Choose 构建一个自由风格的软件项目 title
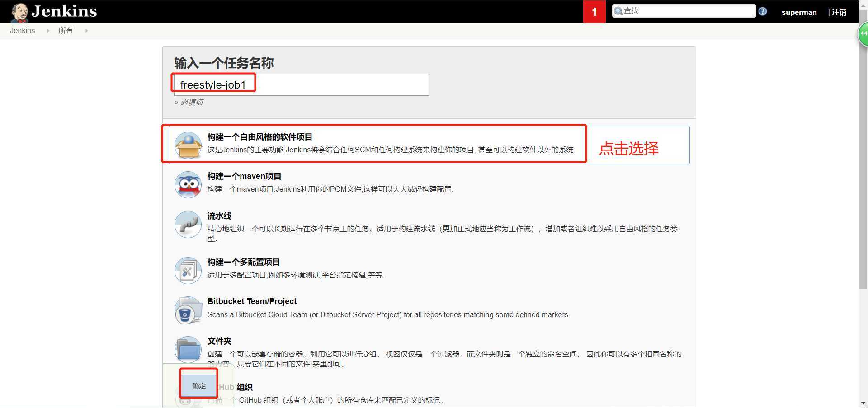The height and width of the screenshot is (408, 868). (260, 137)
